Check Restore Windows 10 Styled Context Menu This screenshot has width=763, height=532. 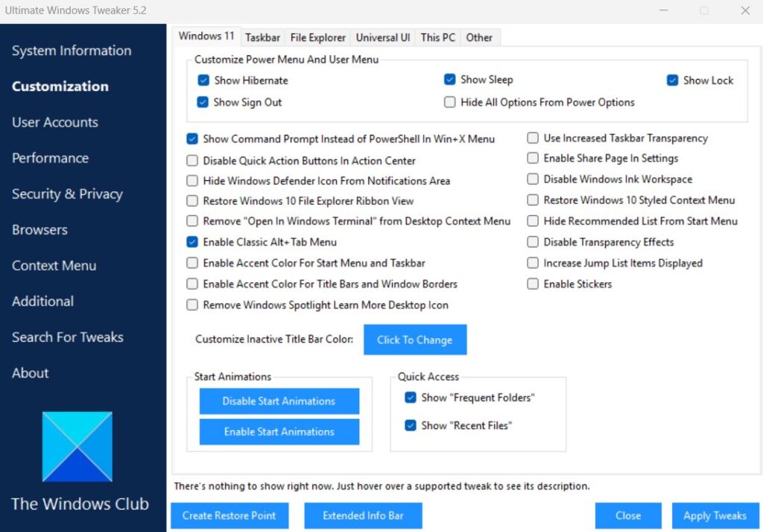(533, 200)
